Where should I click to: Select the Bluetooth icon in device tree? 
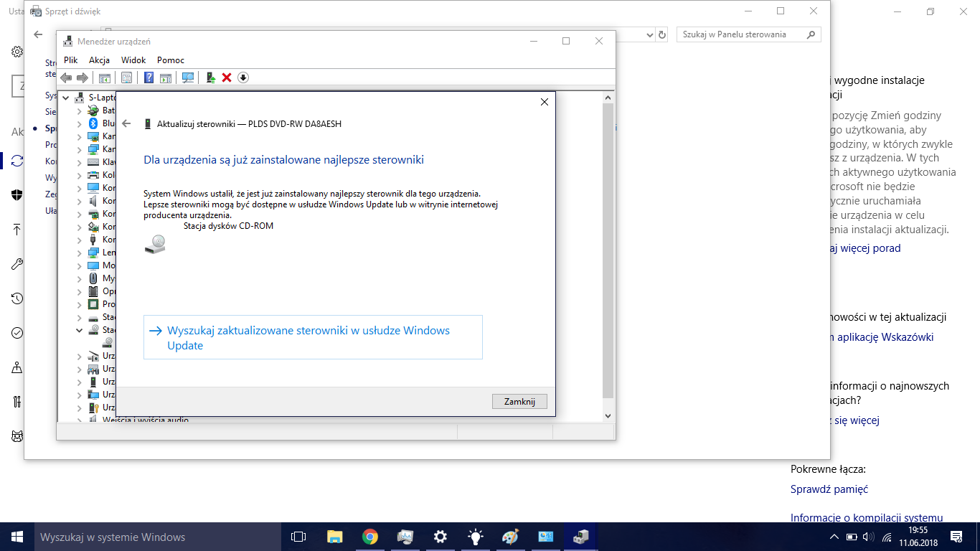pos(93,123)
